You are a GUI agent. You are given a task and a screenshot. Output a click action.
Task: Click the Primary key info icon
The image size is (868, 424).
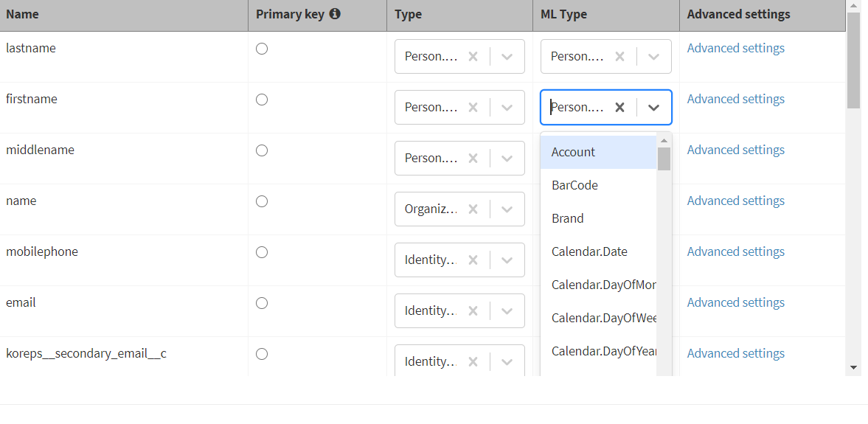335,14
